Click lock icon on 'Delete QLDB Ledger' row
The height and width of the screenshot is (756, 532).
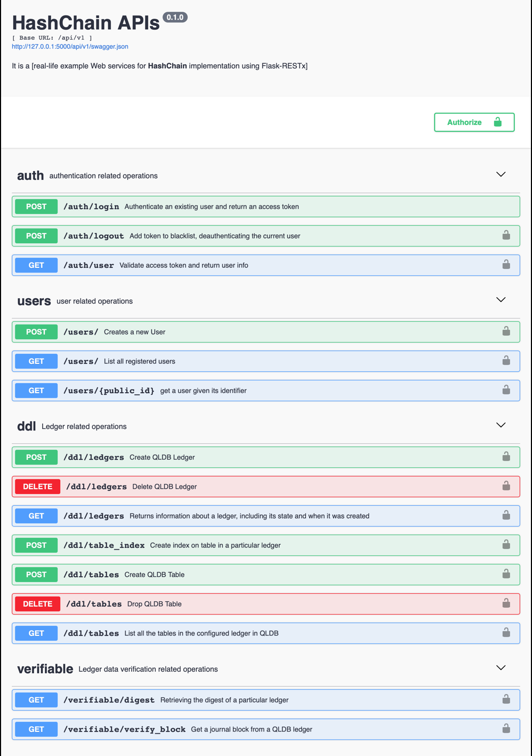coord(506,486)
